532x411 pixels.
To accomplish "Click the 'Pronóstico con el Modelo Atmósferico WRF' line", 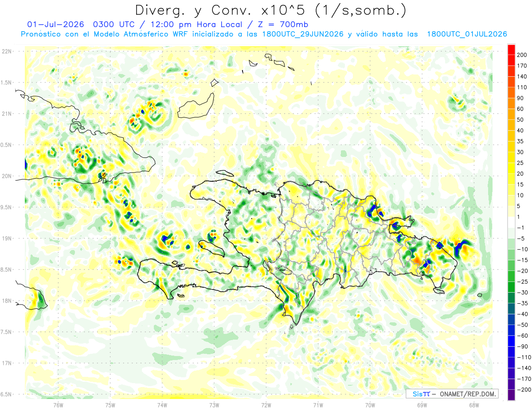I will 105,34.
